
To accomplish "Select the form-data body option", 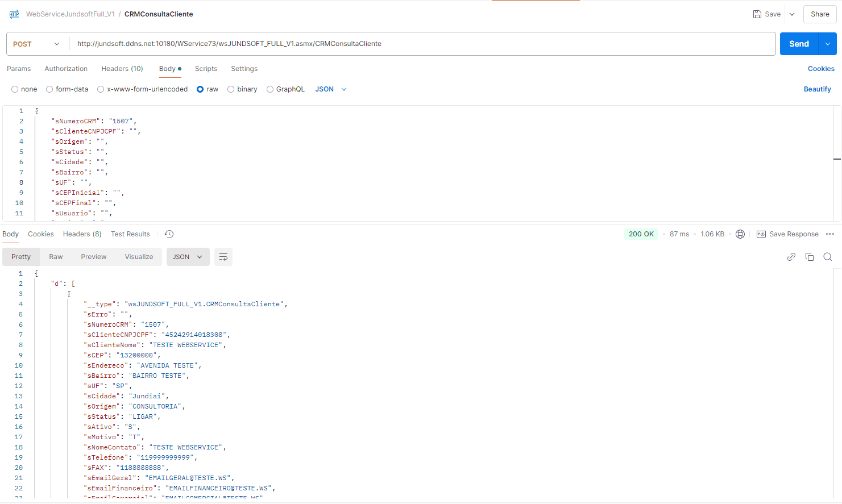I will pyautogui.click(x=49, y=89).
